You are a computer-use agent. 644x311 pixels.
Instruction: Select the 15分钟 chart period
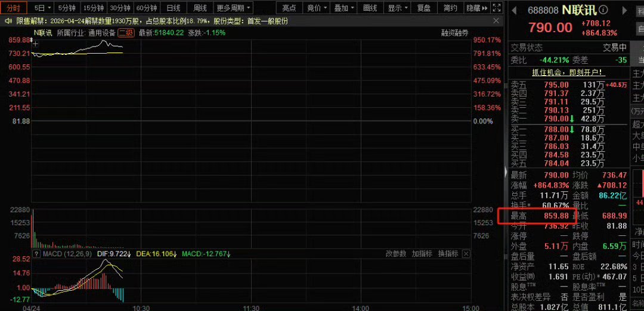(x=94, y=8)
